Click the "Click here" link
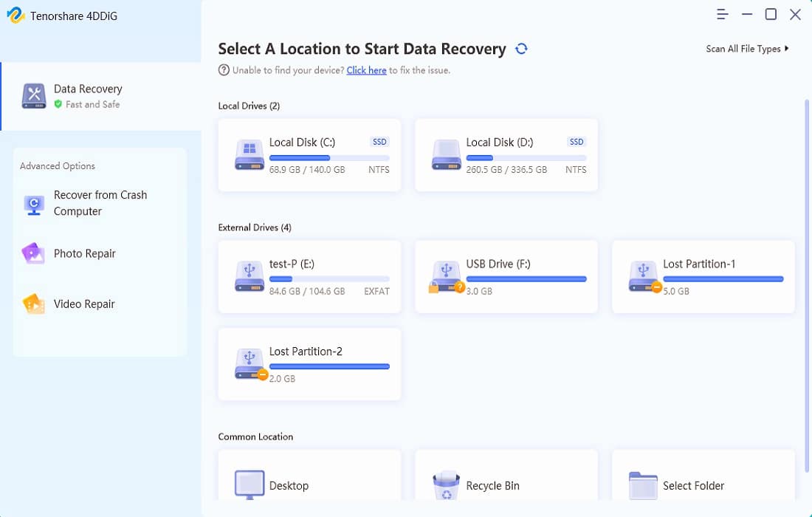 366,70
